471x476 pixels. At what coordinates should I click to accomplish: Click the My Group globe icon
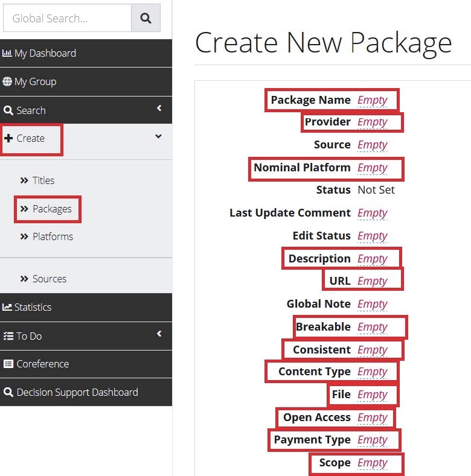click(7, 81)
